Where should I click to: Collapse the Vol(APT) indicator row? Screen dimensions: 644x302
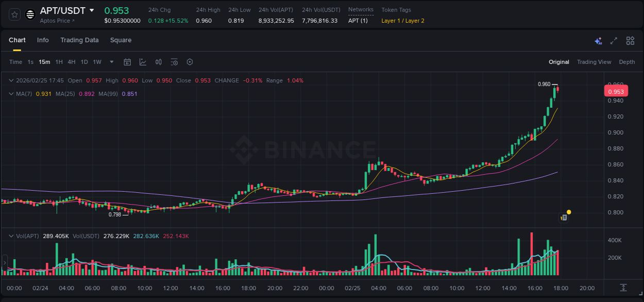10,236
